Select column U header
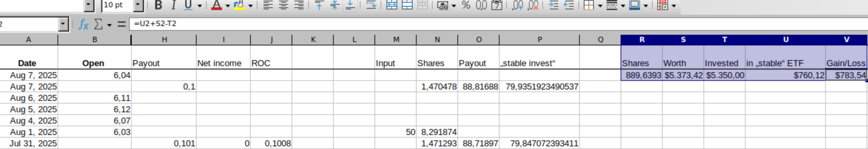The width and height of the screenshot is (868, 149). click(x=785, y=40)
